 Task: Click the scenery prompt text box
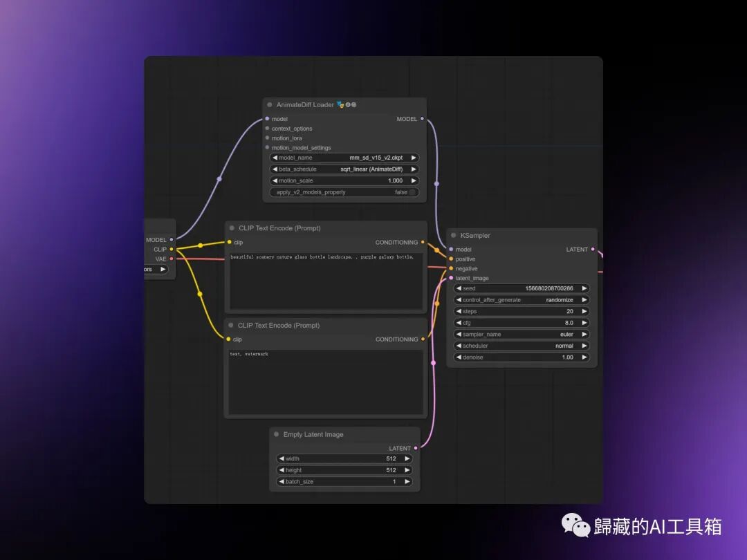(x=326, y=281)
